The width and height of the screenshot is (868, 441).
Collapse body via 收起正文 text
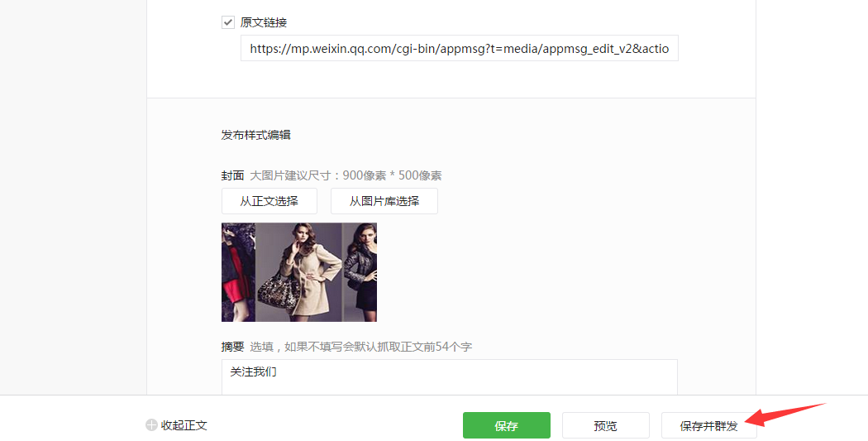(184, 425)
